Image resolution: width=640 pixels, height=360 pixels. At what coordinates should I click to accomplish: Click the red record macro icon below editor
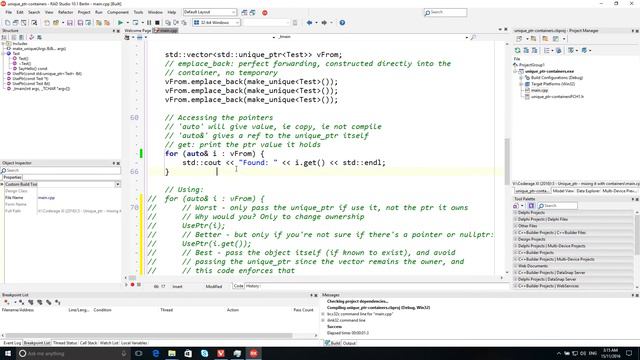[133, 284]
